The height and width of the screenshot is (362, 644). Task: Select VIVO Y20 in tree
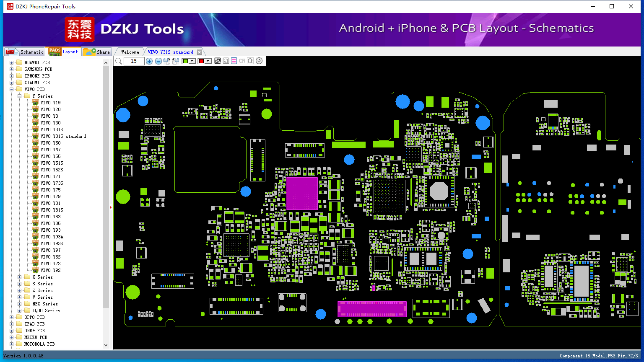coord(50,109)
